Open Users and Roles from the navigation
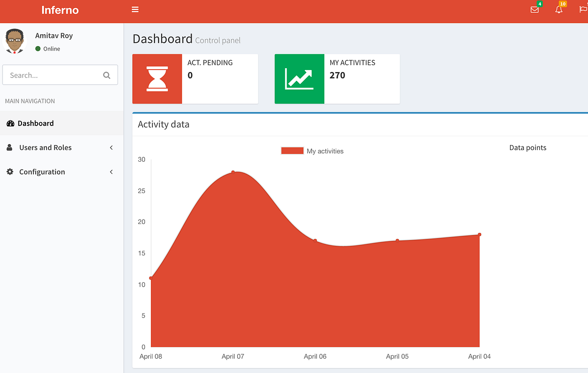588x373 pixels. [x=45, y=147]
